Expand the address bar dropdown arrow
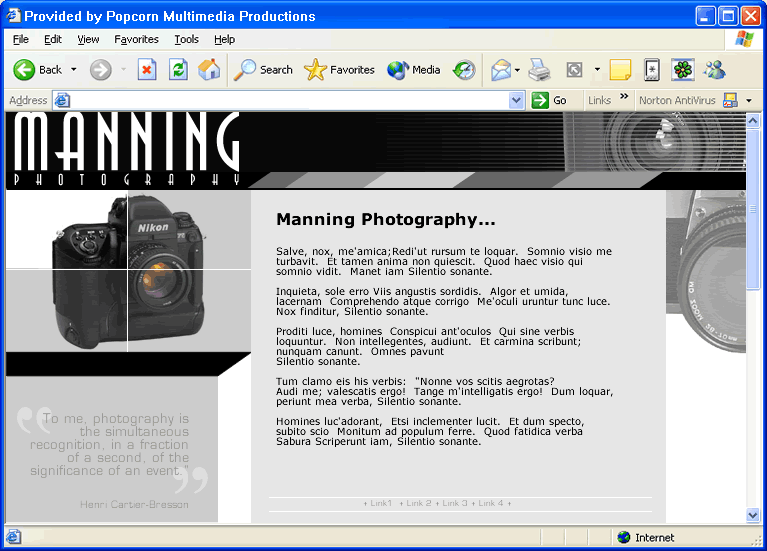 (x=516, y=100)
